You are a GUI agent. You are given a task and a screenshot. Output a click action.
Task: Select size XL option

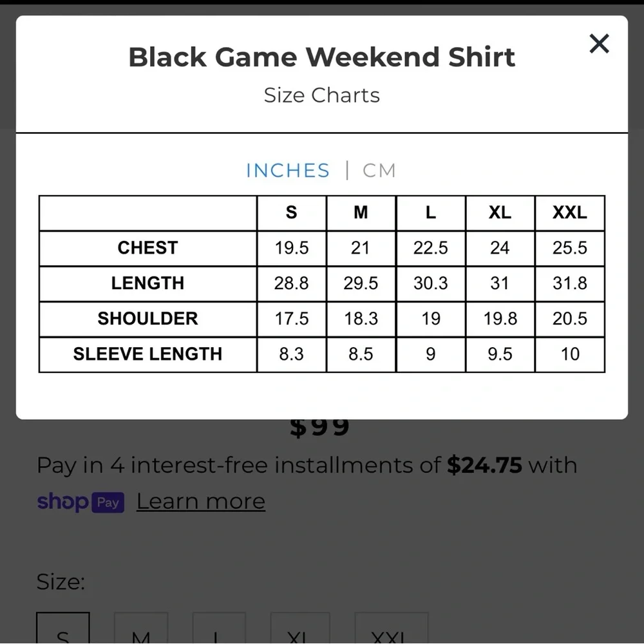[300, 627]
